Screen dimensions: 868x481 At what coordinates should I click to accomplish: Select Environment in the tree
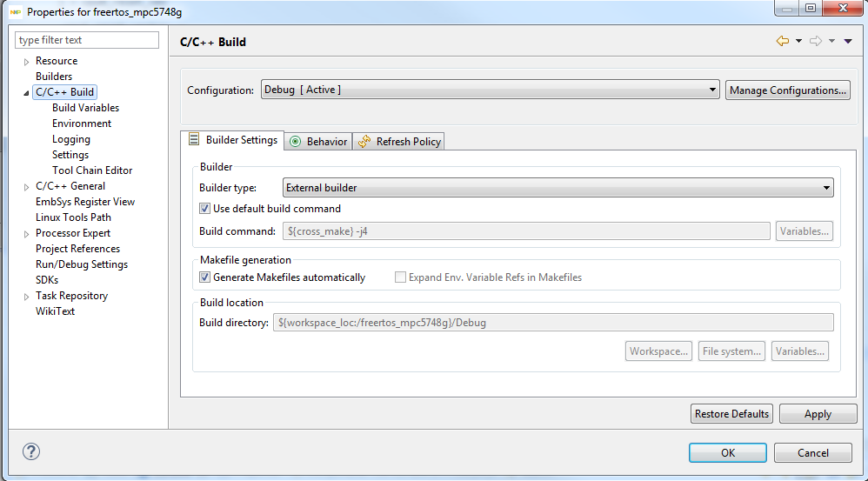[x=82, y=124]
